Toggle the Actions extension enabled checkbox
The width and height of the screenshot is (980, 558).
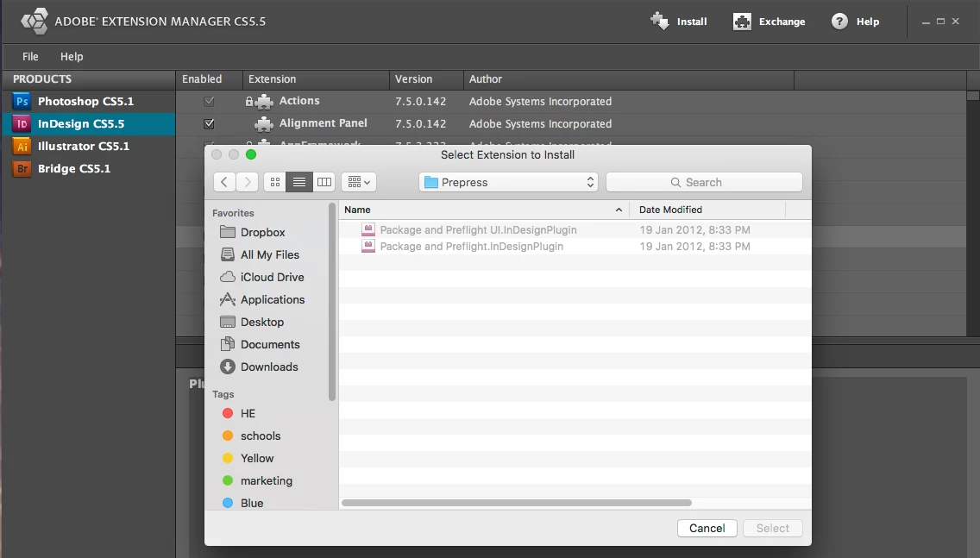point(209,101)
